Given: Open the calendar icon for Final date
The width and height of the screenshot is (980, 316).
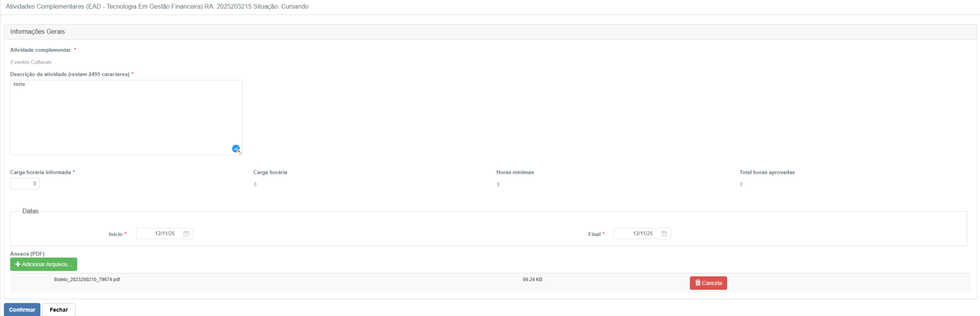Looking at the screenshot, I should (x=664, y=234).
